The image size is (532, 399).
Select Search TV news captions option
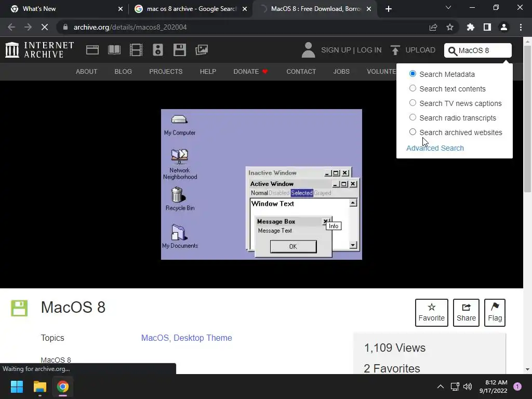413,103
